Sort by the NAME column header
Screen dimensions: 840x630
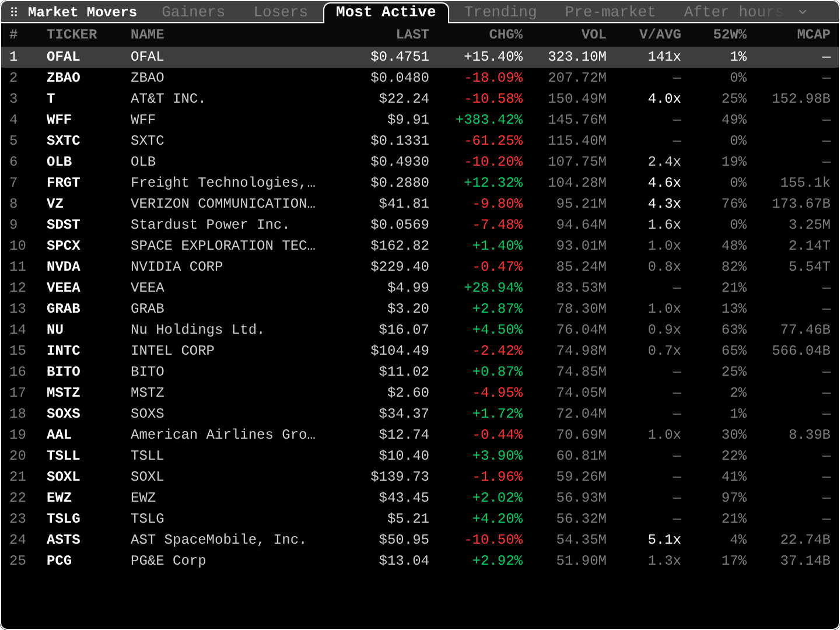point(147,34)
